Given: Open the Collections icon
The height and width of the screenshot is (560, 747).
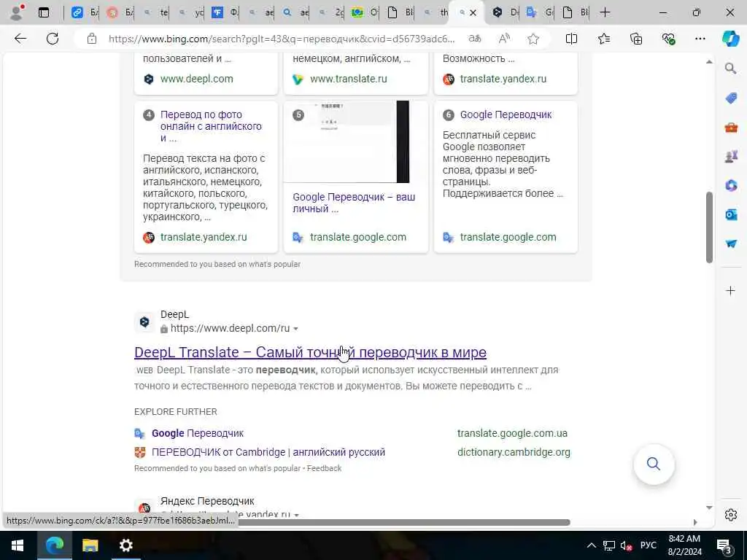Looking at the screenshot, I should tap(636, 39).
